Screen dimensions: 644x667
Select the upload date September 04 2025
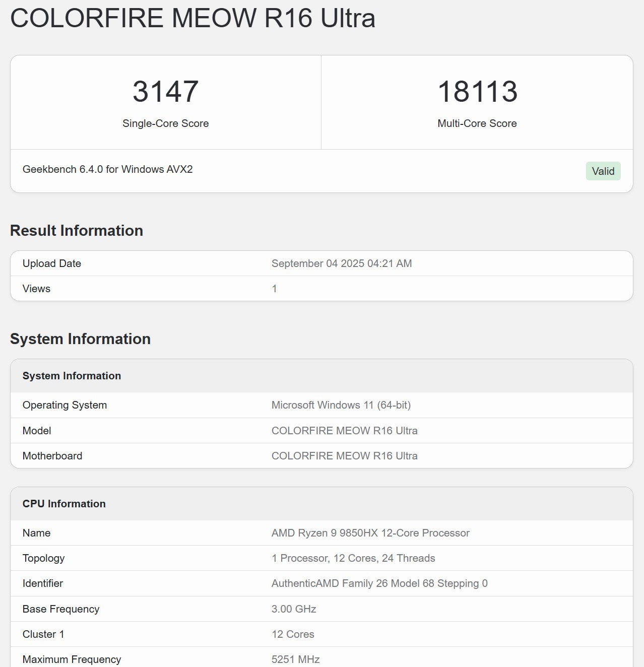pyautogui.click(x=341, y=263)
